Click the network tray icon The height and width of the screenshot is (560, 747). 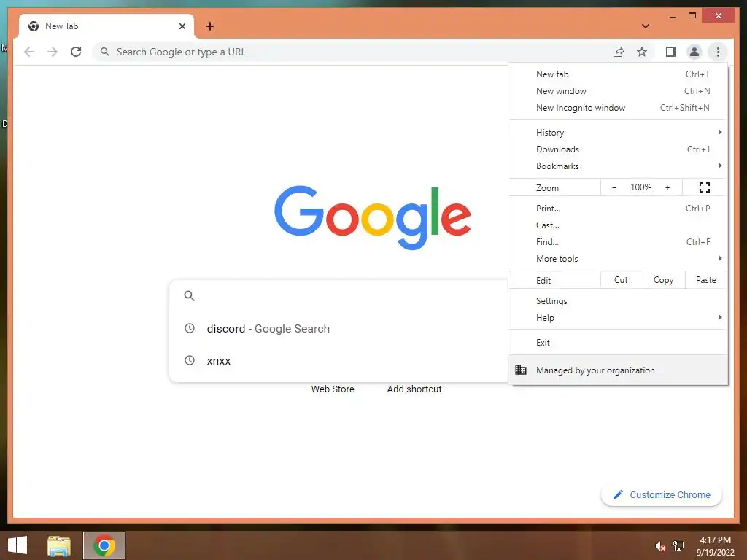pyautogui.click(x=678, y=545)
